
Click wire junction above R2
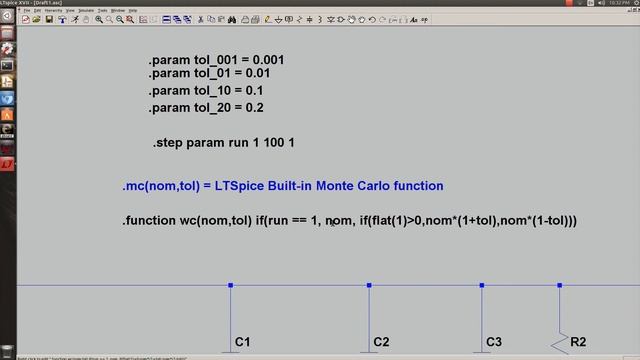tap(560, 285)
